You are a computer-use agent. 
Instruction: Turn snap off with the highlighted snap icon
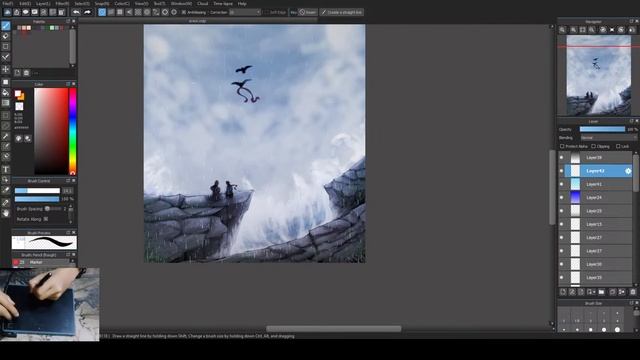pos(102,12)
